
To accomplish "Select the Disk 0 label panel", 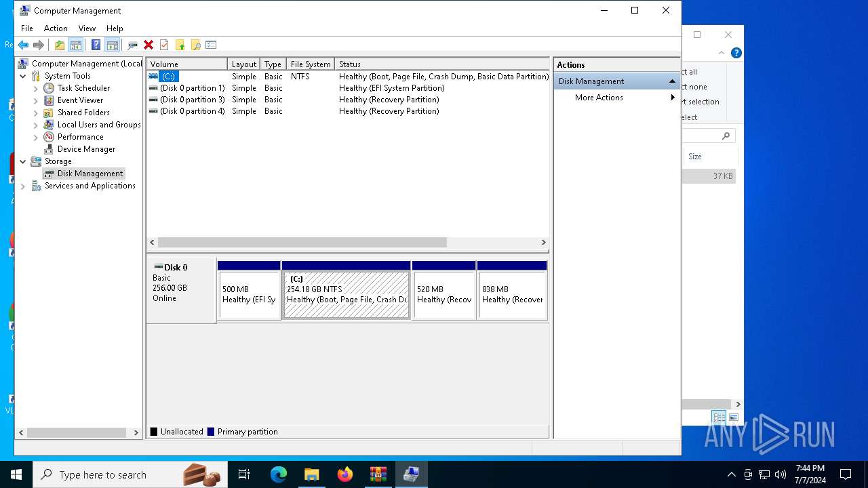I will 181,290.
